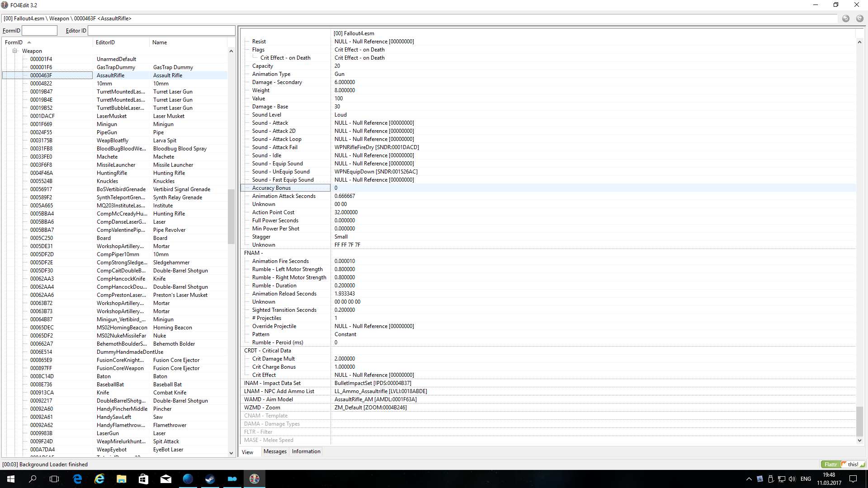Switch to the Messages tab
The height and width of the screenshot is (488, 868).
click(x=275, y=451)
